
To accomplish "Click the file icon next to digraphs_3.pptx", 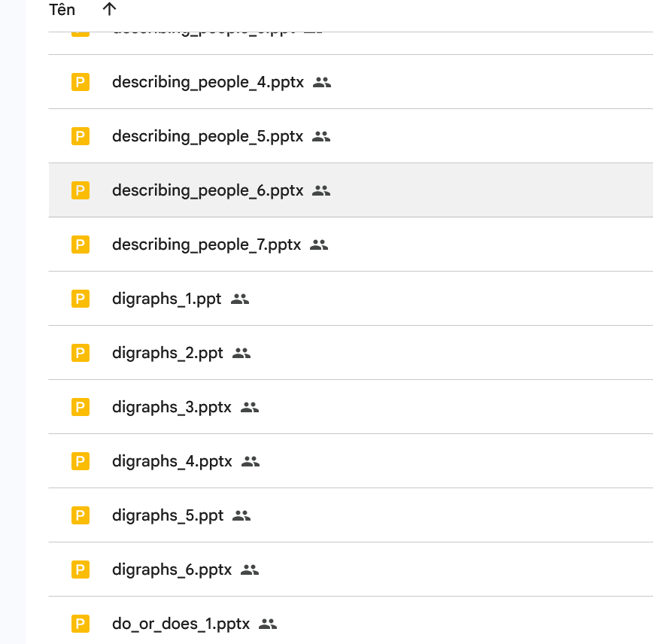I will [x=80, y=407].
